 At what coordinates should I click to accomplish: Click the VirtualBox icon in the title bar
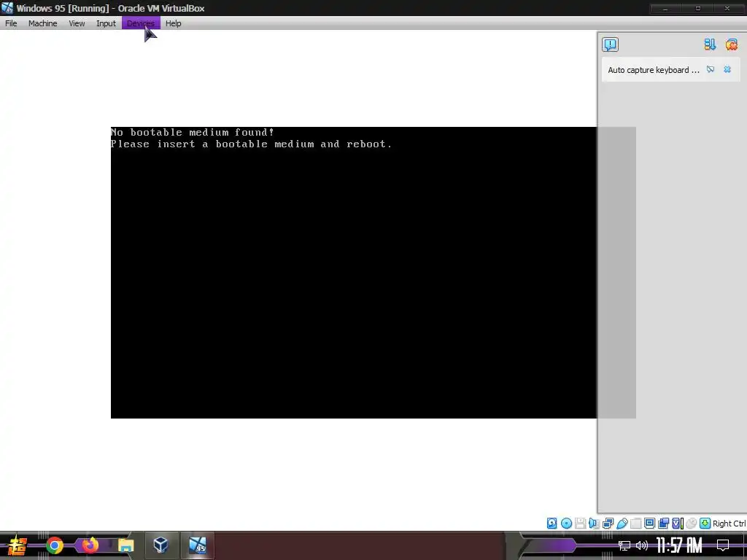tap(7, 8)
